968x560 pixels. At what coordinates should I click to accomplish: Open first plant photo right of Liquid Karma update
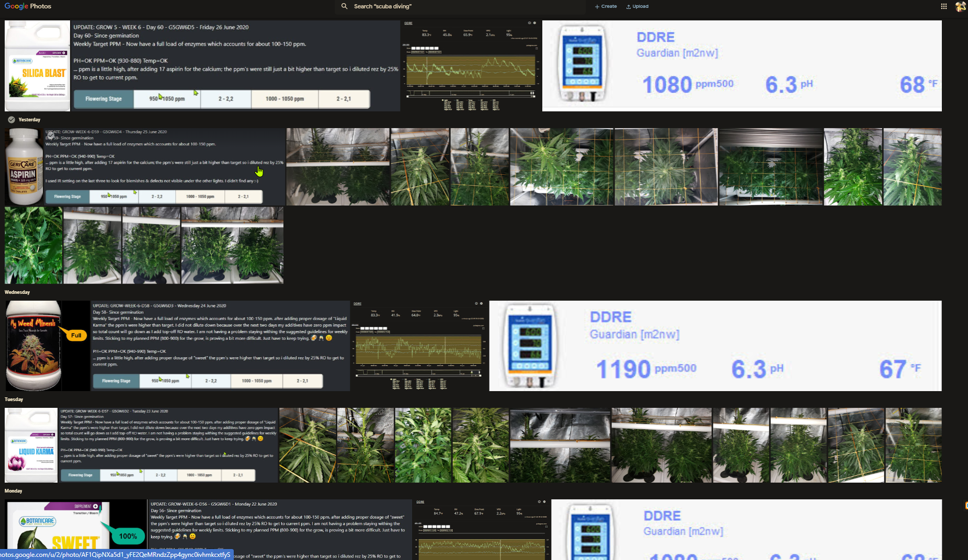[308, 445]
